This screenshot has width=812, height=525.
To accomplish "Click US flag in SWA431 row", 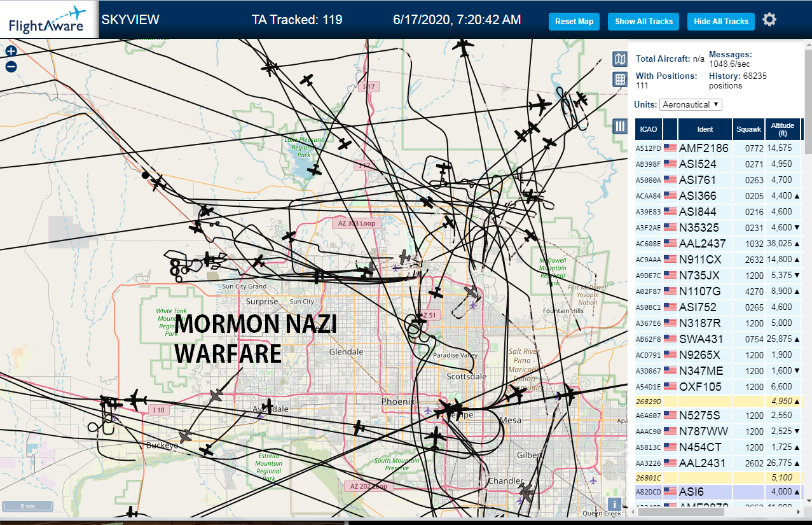I will click(x=670, y=339).
